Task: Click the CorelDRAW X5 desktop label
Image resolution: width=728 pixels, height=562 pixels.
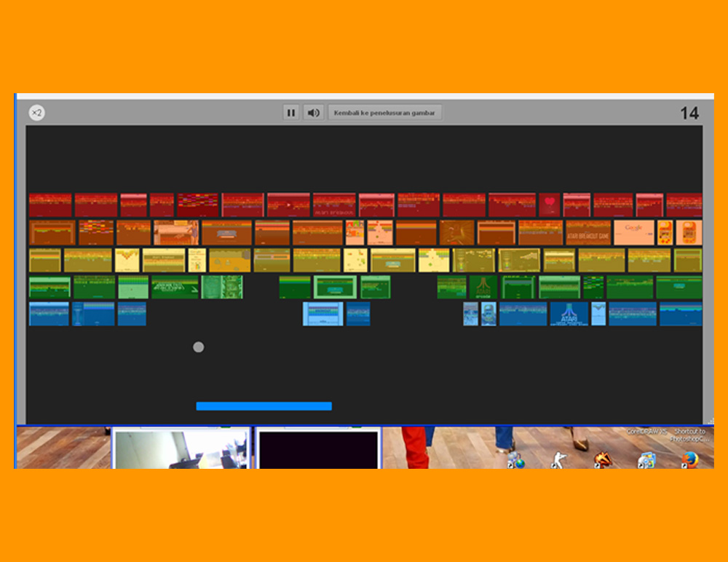Action: click(x=646, y=432)
